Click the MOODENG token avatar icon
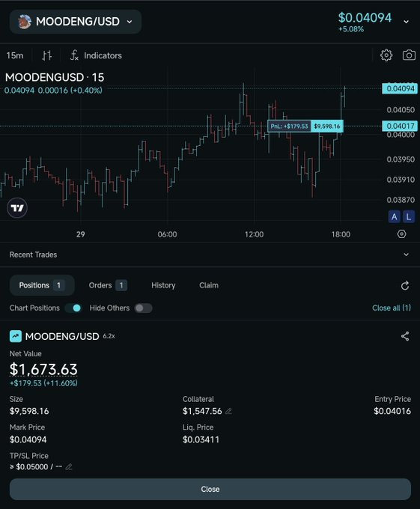Viewport: 420px width, 509px height. pos(25,22)
